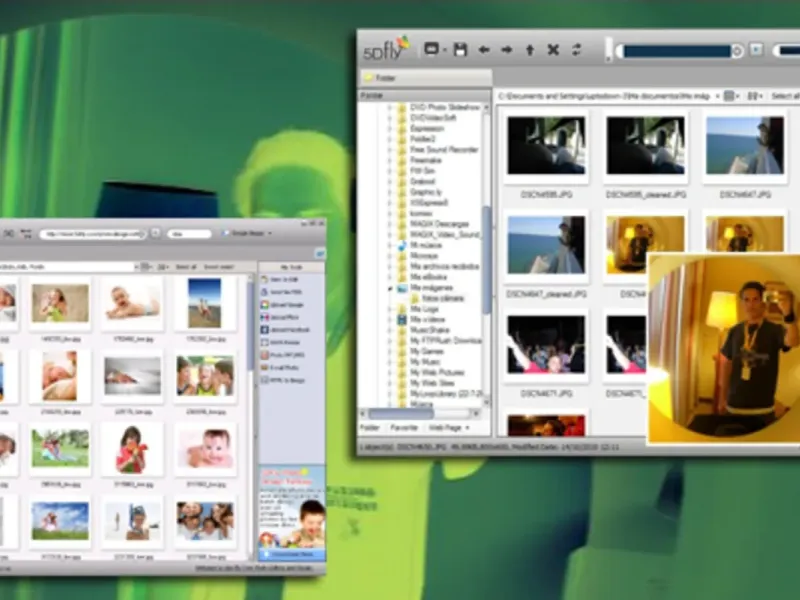This screenshot has height=600, width=800.
Task: Expand the DVDVideoSoft folder node
Action: tap(390, 118)
